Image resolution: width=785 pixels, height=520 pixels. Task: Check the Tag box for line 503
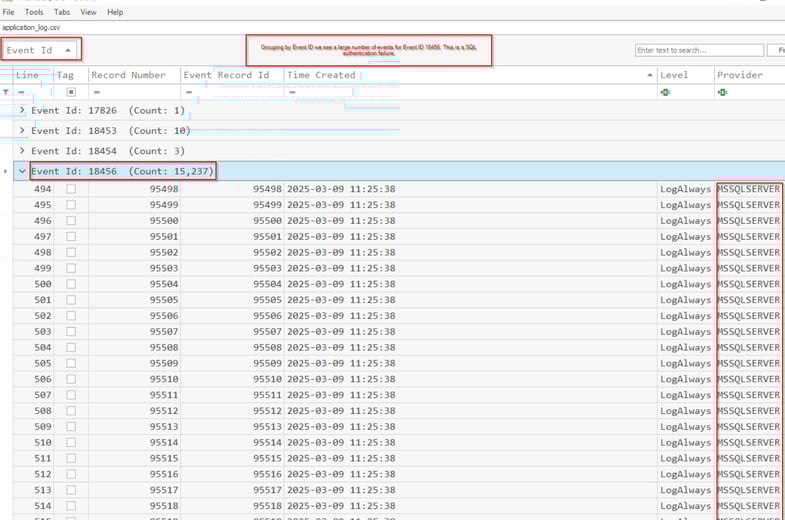pyautogui.click(x=71, y=331)
